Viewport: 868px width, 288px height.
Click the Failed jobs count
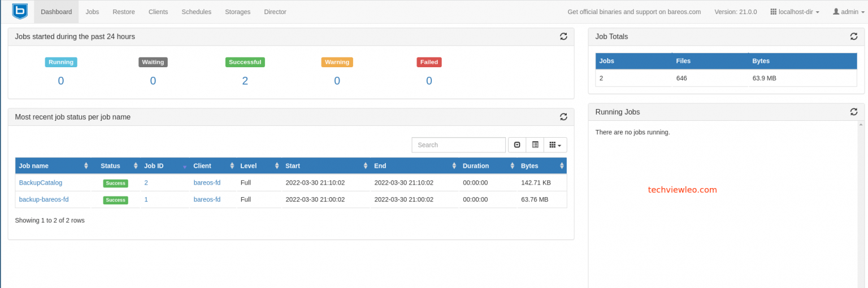[429, 81]
